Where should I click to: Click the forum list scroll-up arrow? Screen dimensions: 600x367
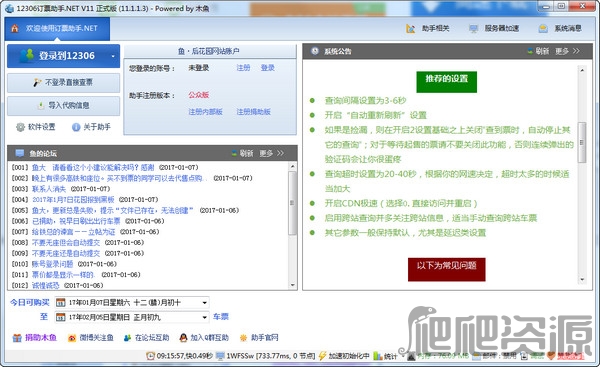click(292, 166)
